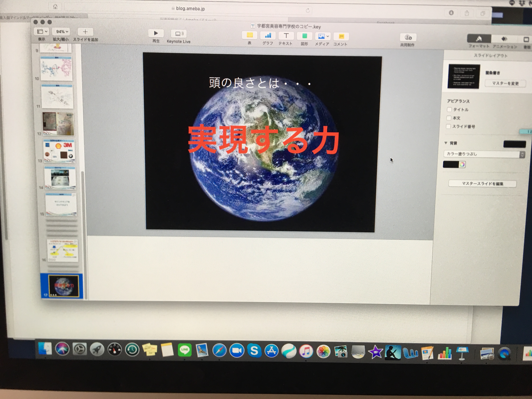Screen dimensions: 532x399
Task: Click the document title 宇都宮美容専門学校のコピー.key
Action: [x=289, y=27]
